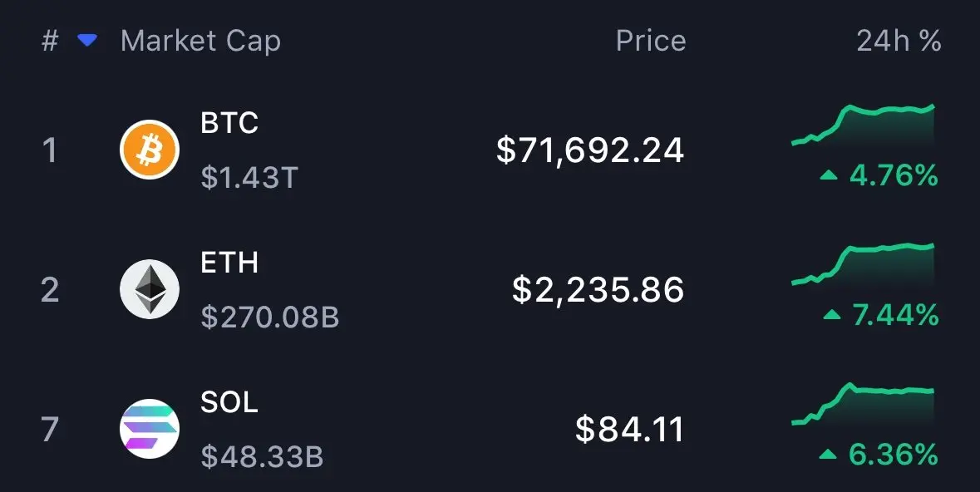
Task: Click the Solana logo icon
Action: (x=150, y=429)
